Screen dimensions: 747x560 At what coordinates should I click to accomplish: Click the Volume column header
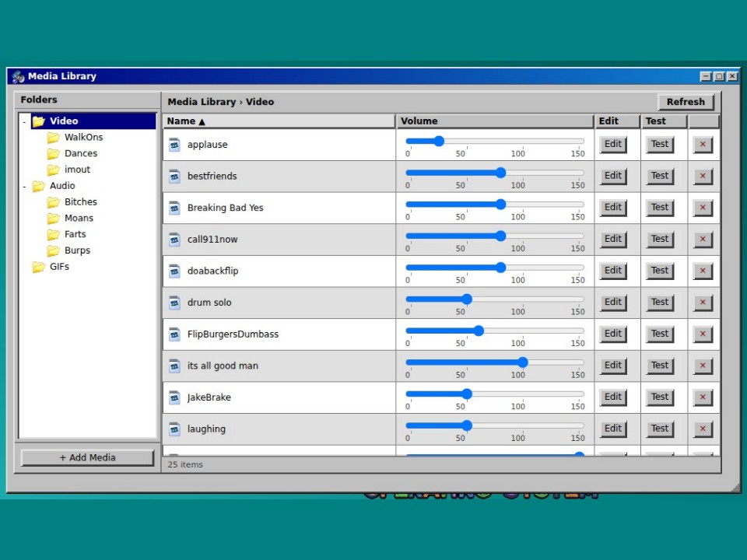click(495, 121)
